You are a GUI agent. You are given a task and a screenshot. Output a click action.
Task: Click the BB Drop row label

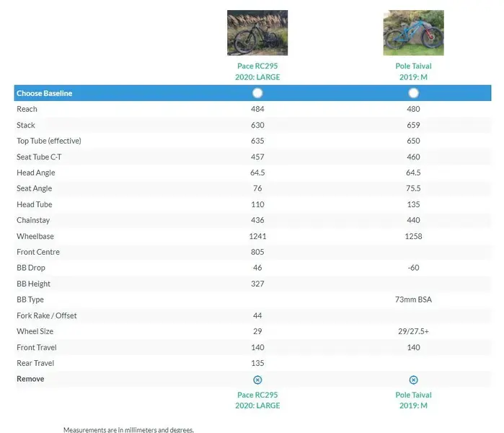[x=31, y=268]
